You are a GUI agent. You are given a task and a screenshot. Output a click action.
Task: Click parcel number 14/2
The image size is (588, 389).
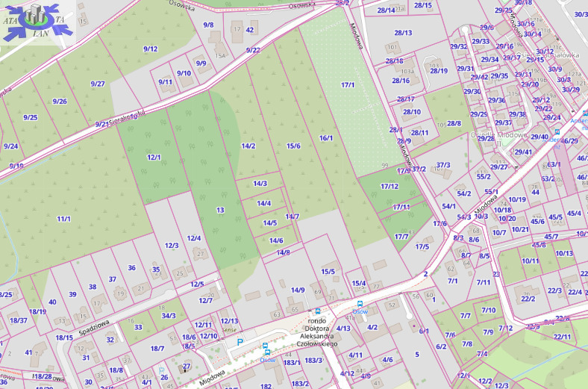coord(248,146)
